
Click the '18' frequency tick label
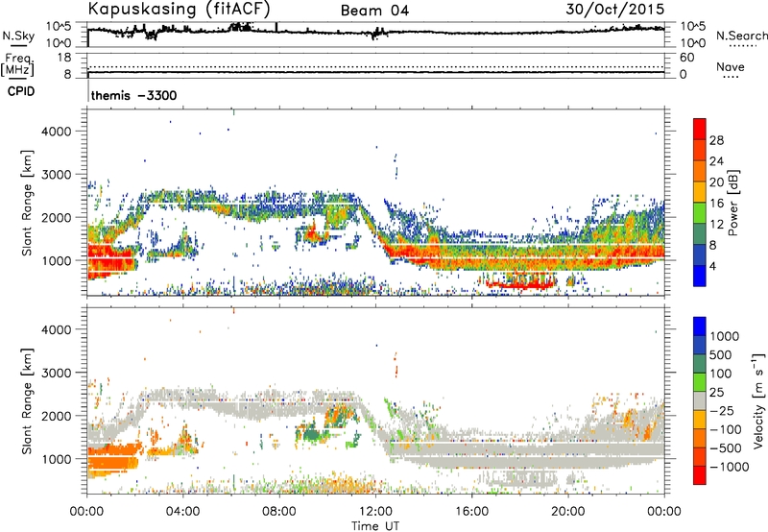[64, 58]
